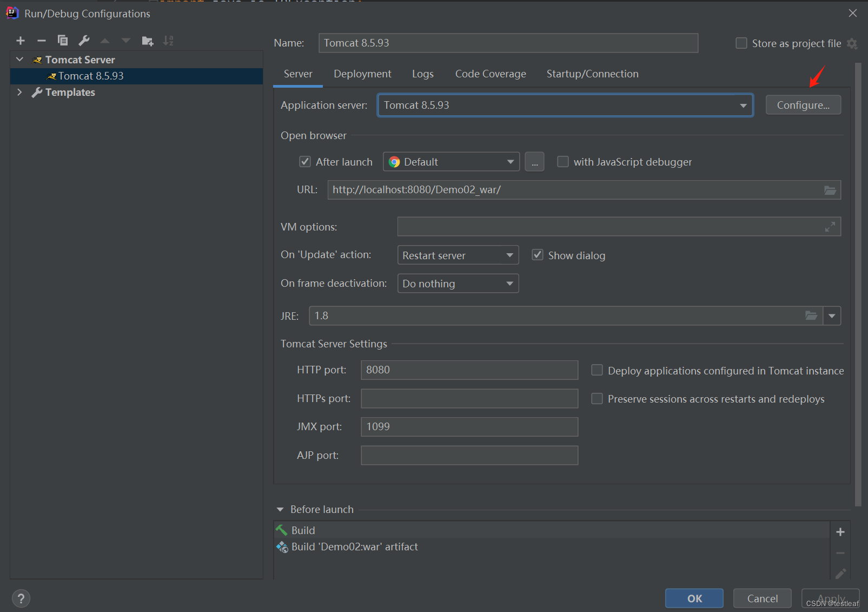Click the Name input field

pos(508,43)
